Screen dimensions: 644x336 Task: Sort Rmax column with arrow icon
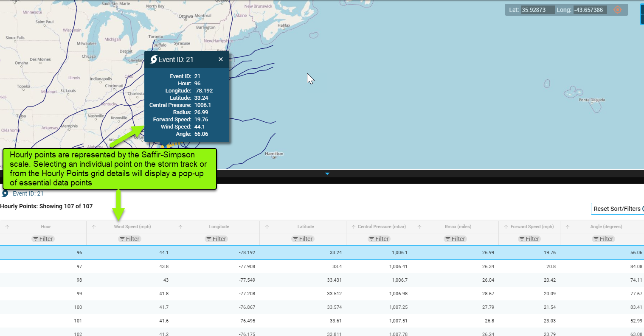(419, 227)
